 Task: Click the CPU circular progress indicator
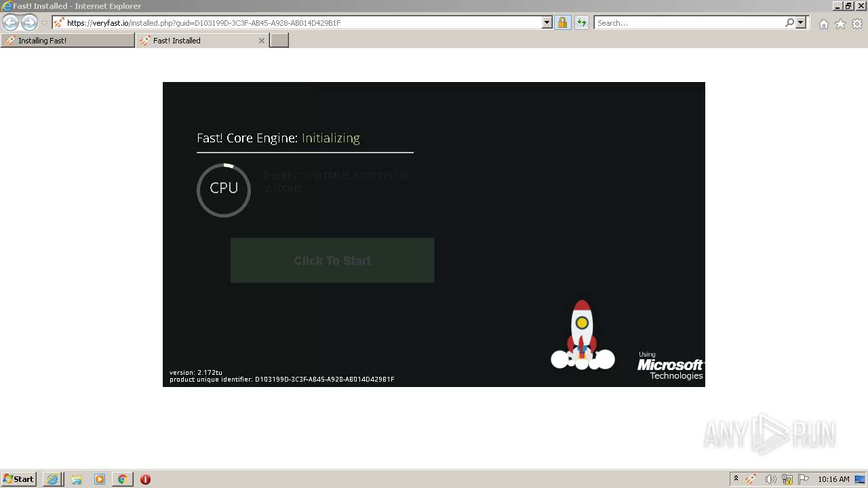coord(224,190)
